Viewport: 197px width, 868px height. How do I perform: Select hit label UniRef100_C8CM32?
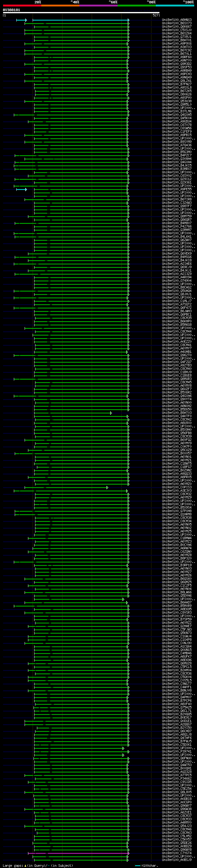pyautogui.click(x=177, y=494)
